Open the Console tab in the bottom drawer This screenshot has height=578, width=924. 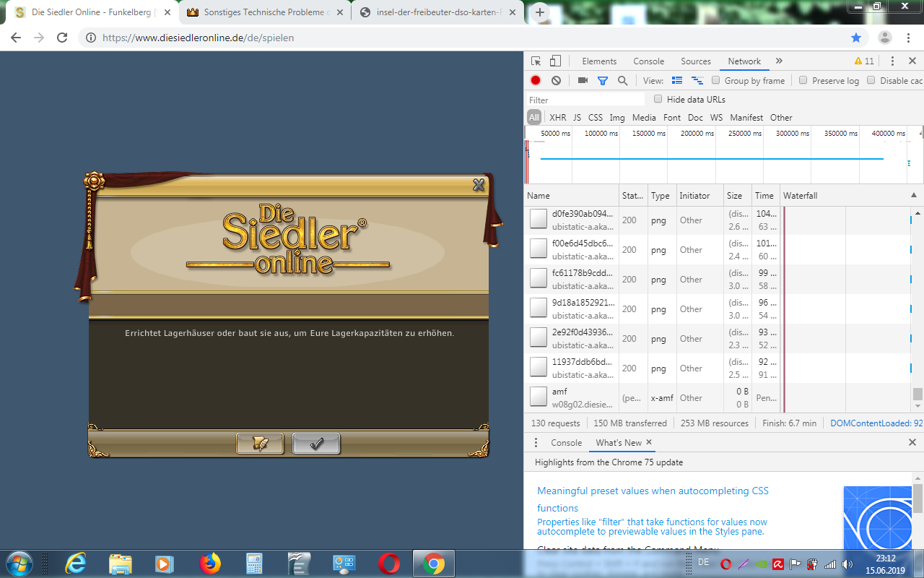coord(566,443)
